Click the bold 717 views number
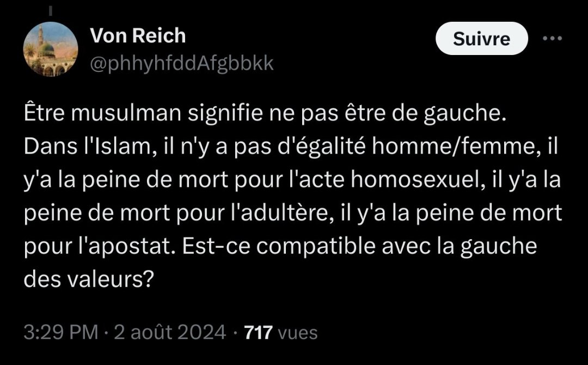 pos(259,332)
